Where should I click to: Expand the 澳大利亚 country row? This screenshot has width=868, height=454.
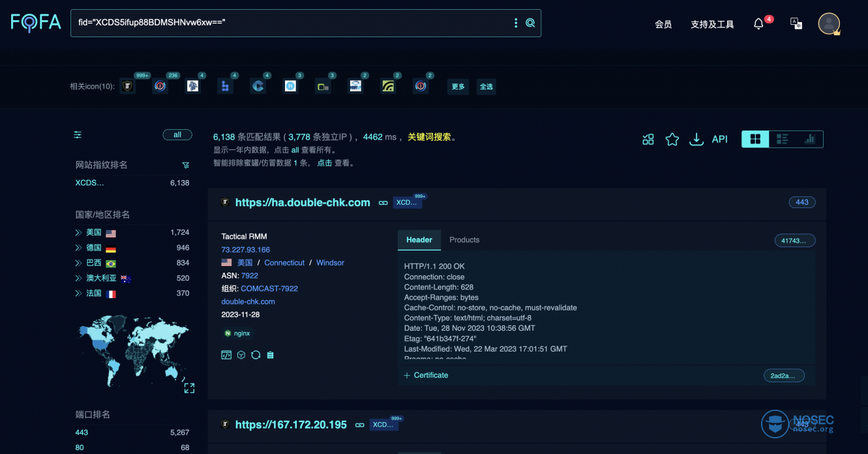(x=78, y=279)
